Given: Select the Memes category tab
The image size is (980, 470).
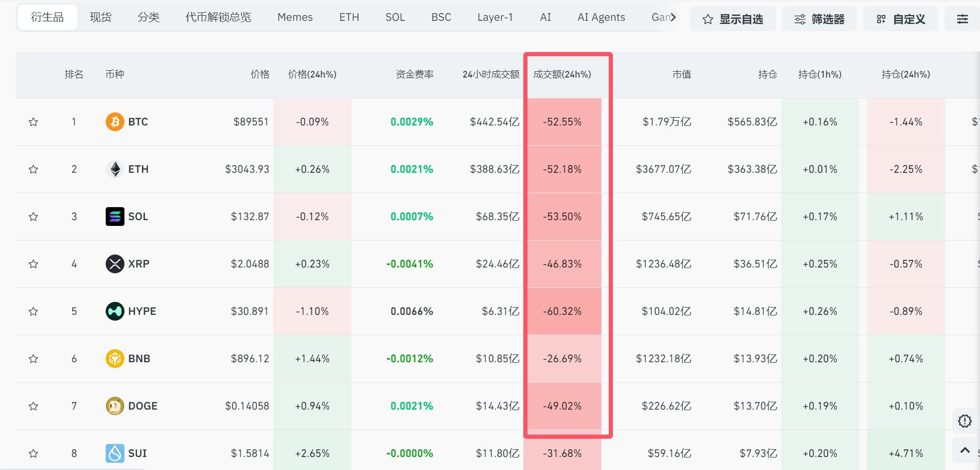Looking at the screenshot, I should [295, 17].
